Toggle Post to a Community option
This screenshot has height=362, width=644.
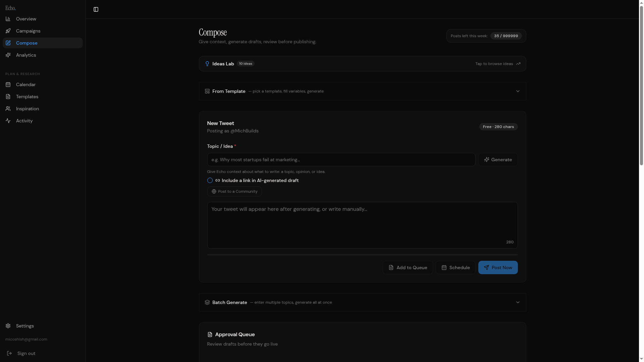(x=234, y=191)
